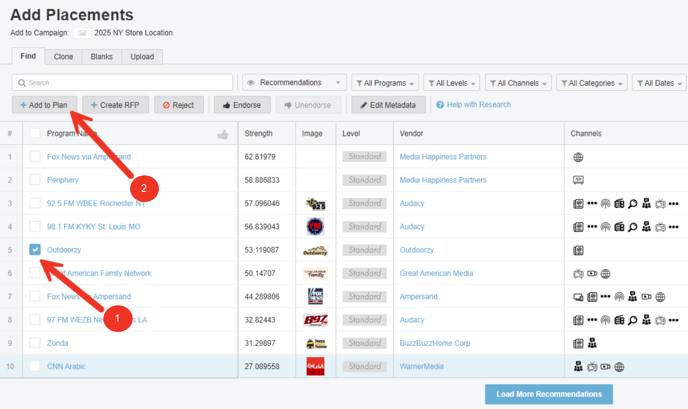The image size is (688, 409).
Task: Open the Recommendations dropdown
Action: pos(294,83)
